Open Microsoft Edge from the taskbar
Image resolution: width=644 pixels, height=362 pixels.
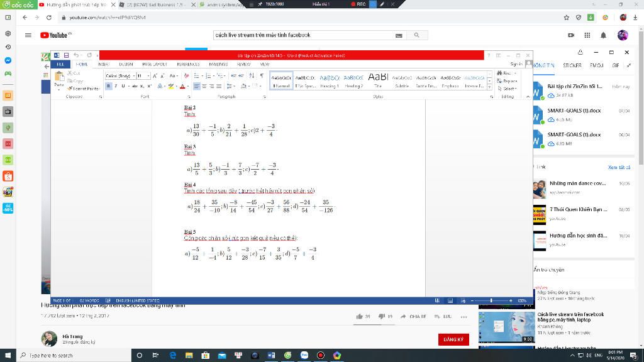click(x=172, y=356)
